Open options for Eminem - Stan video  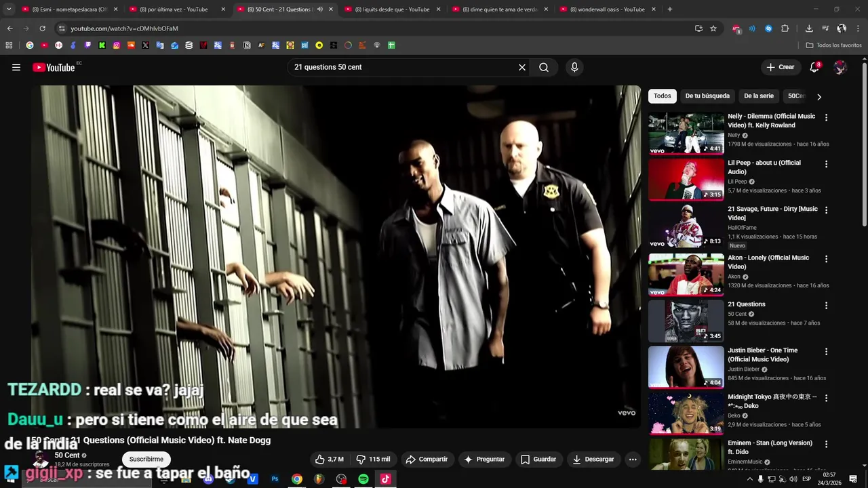pyautogui.click(x=826, y=444)
